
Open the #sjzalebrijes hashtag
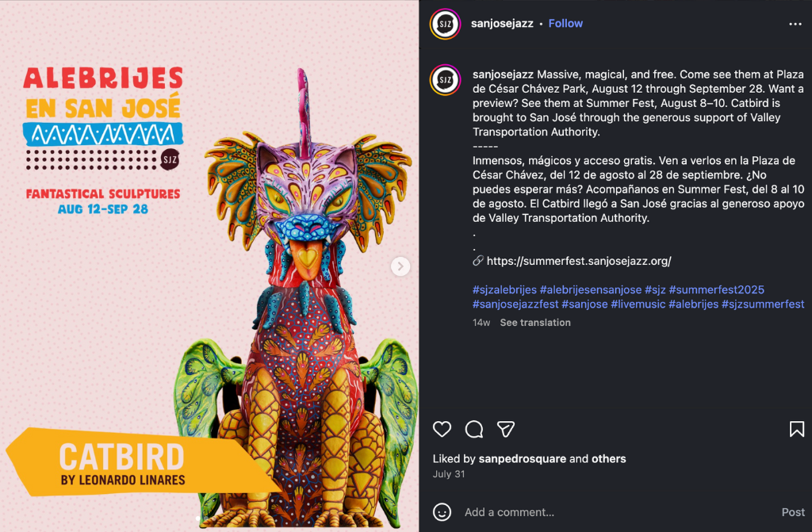coord(504,289)
